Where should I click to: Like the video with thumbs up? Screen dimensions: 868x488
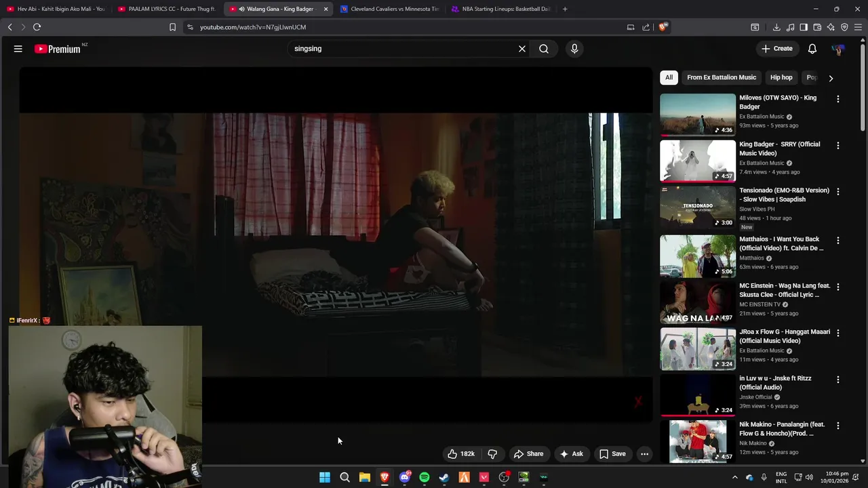[460, 453]
